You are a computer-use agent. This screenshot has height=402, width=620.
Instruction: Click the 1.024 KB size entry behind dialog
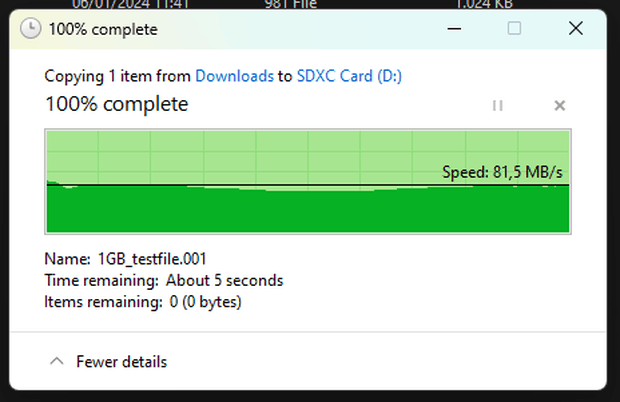(484, 4)
